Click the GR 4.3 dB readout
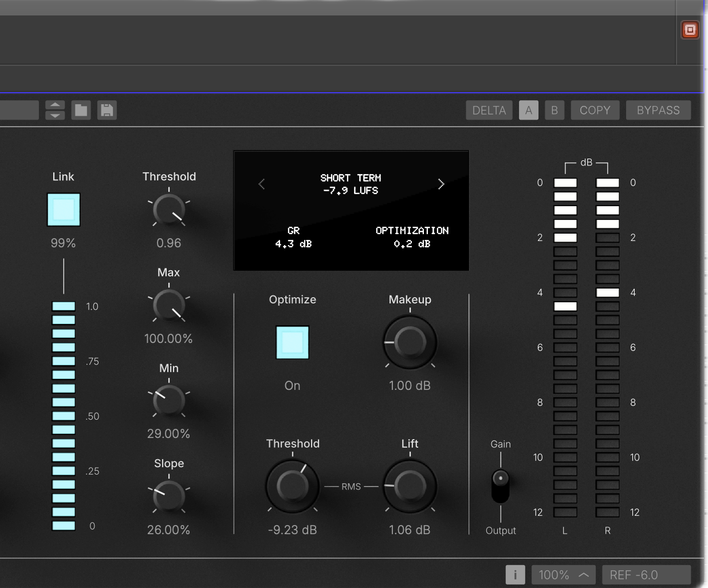Screen dimensions: 708x588 click(x=293, y=237)
